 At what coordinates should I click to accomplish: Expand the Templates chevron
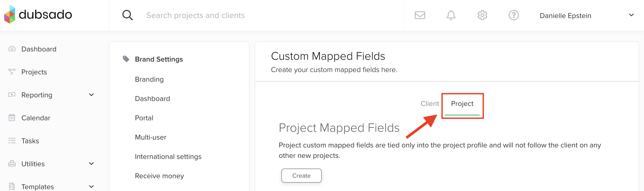[91, 187]
